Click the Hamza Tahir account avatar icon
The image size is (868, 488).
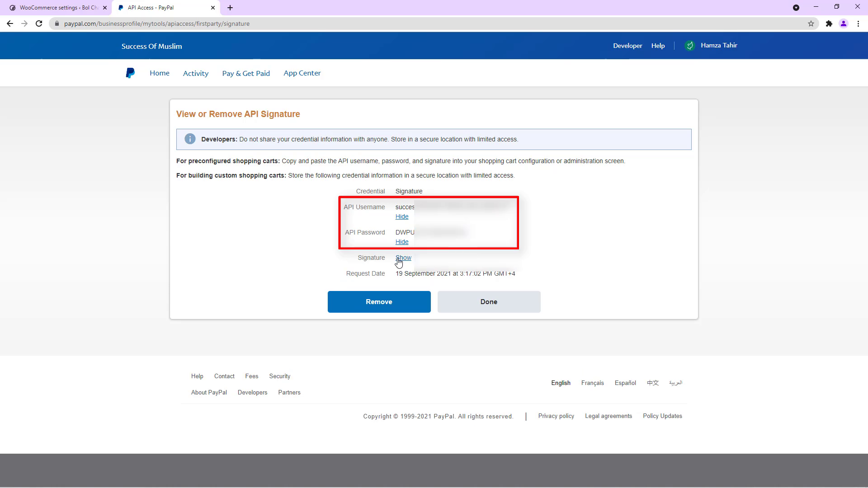(690, 46)
